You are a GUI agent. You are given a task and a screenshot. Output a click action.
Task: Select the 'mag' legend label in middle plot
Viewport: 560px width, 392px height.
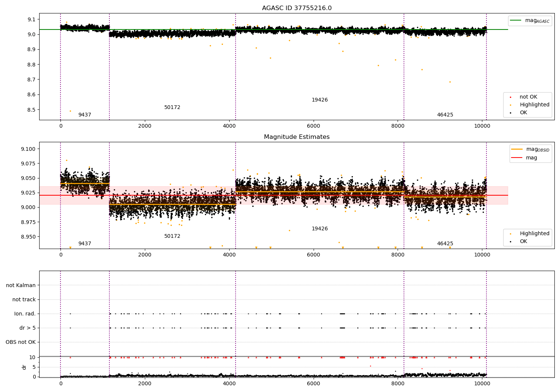coord(532,158)
